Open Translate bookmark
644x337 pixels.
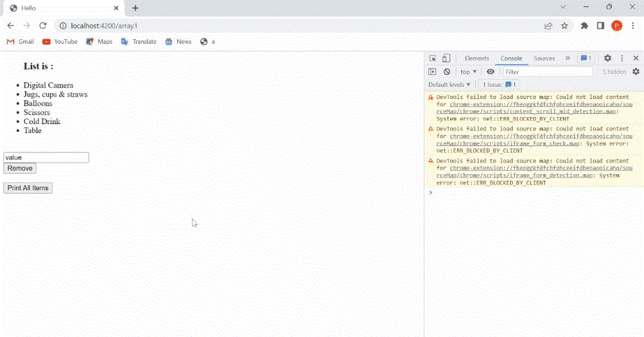point(139,42)
